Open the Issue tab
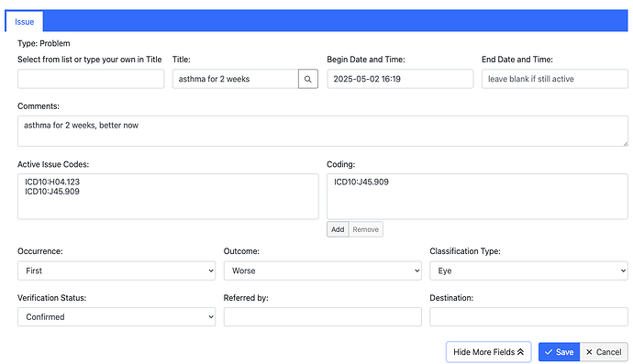This screenshot has width=633, height=364. coord(24,22)
